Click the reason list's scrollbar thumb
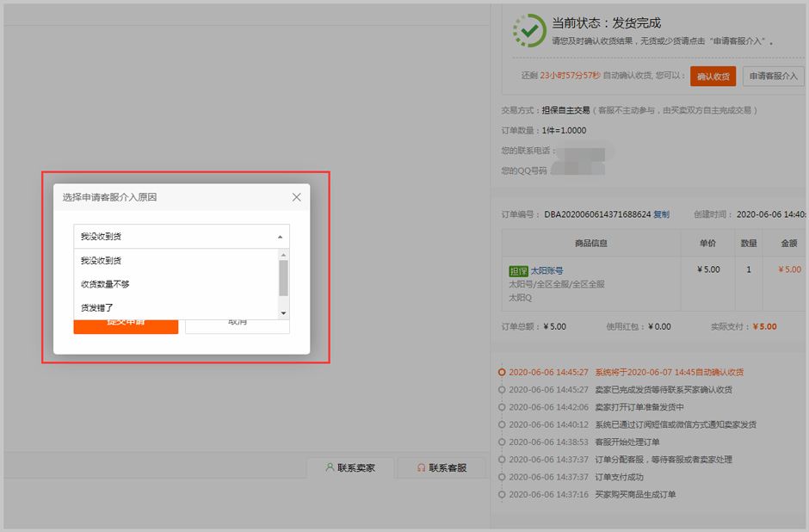 click(x=283, y=278)
